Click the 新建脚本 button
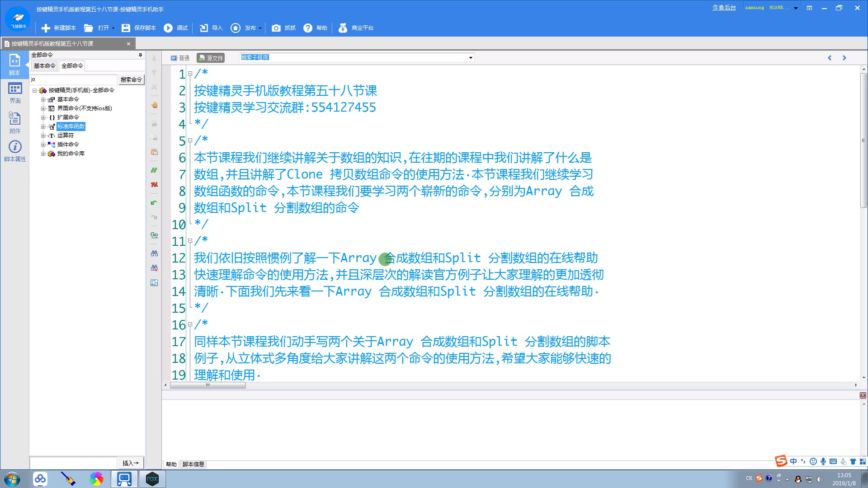This screenshot has width=868, height=488. [57, 28]
